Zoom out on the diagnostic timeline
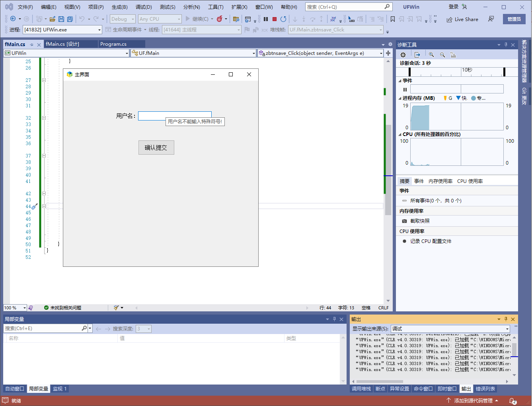 coord(442,55)
